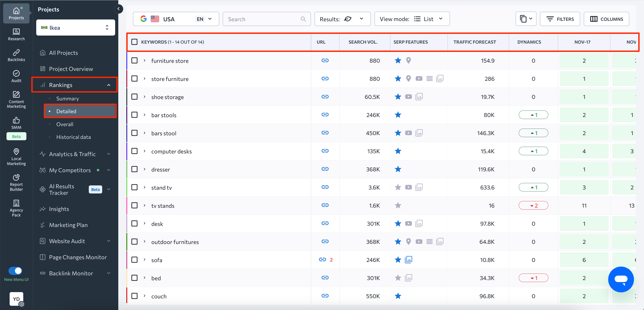Image resolution: width=644 pixels, height=310 pixels.
Task: Open Historical data menu item
Action: click(74, 137)
